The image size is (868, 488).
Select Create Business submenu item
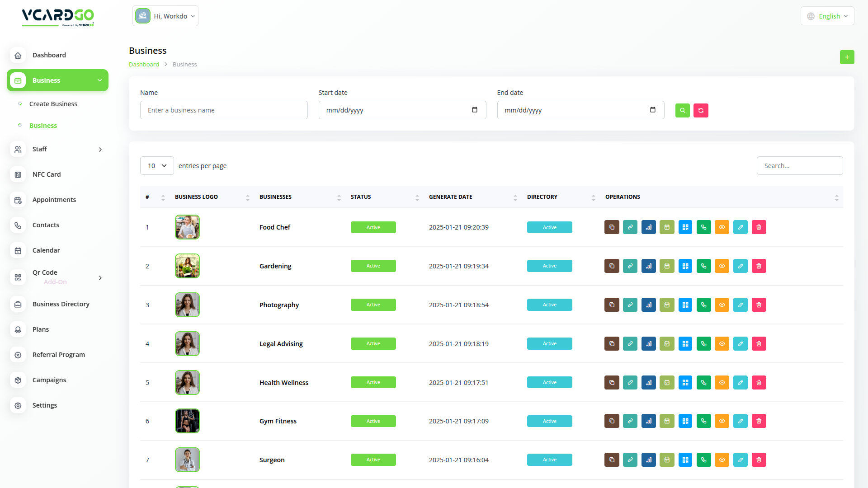point(53,104)
